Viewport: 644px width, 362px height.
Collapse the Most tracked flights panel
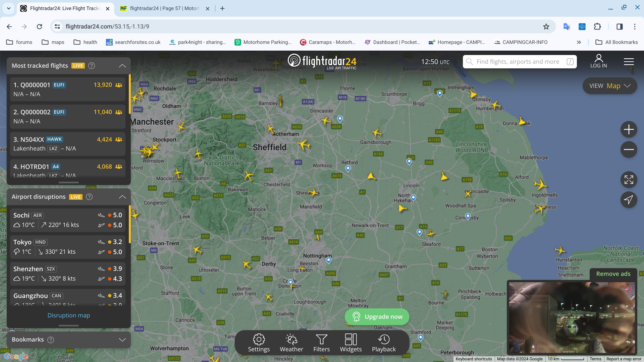click(x=122, y=66)
